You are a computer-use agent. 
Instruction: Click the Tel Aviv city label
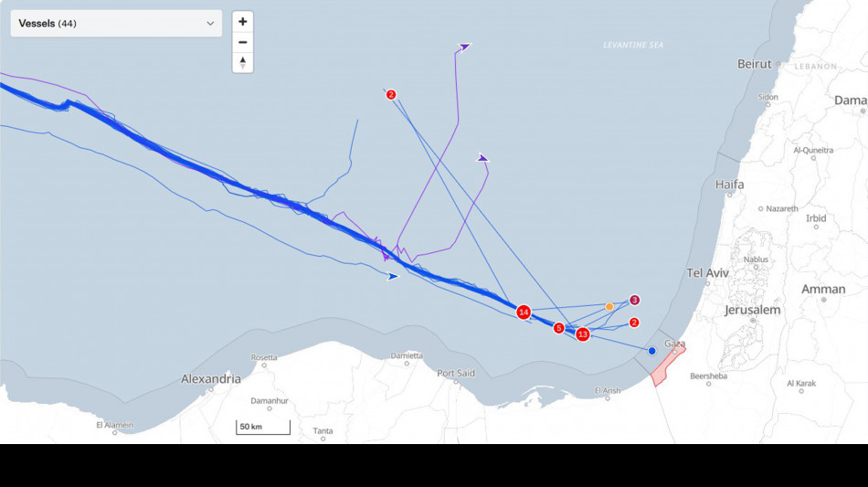707,273
